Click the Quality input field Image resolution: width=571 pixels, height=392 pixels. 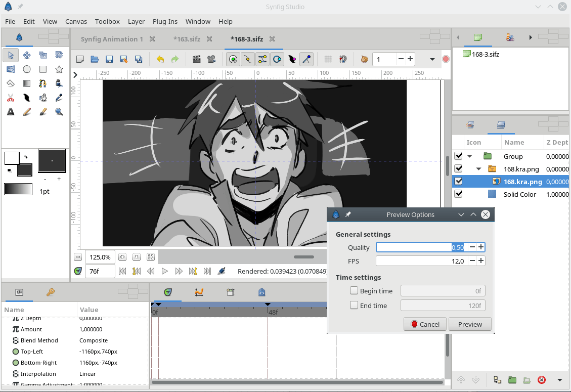[420, 247]
